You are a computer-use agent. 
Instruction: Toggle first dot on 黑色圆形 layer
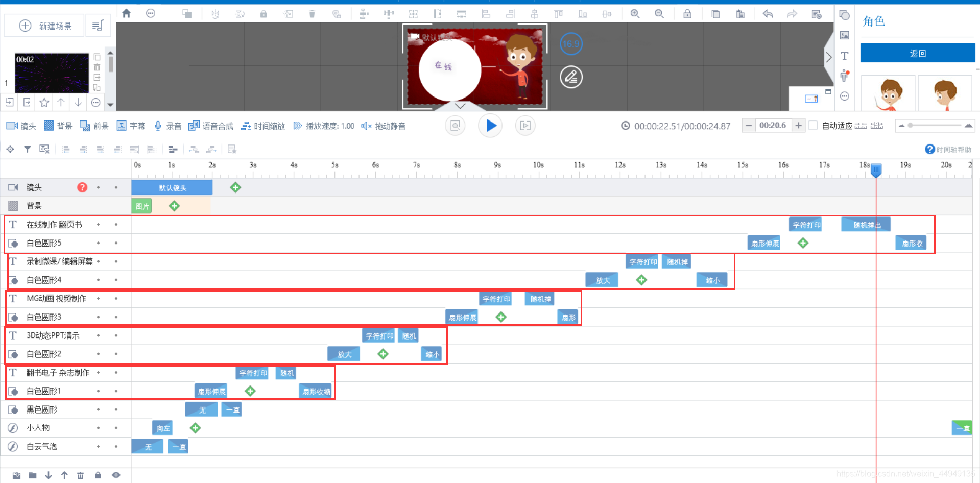pos(98,409)
